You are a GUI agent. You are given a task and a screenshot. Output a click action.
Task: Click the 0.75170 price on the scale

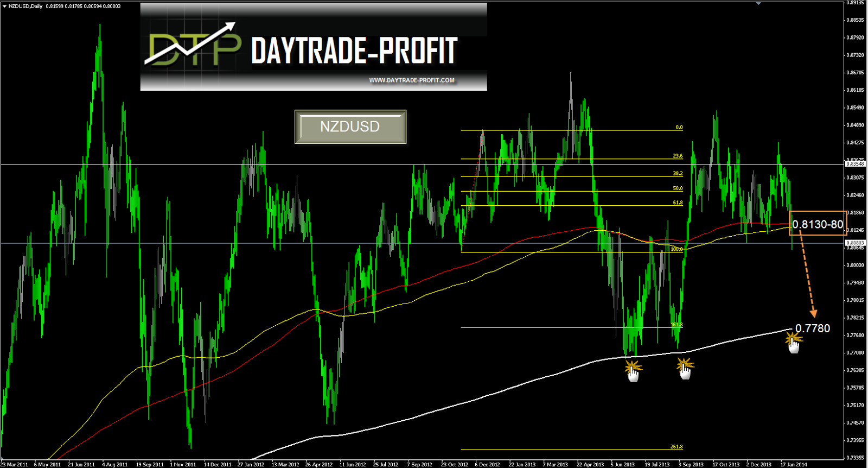coord(856,405)
